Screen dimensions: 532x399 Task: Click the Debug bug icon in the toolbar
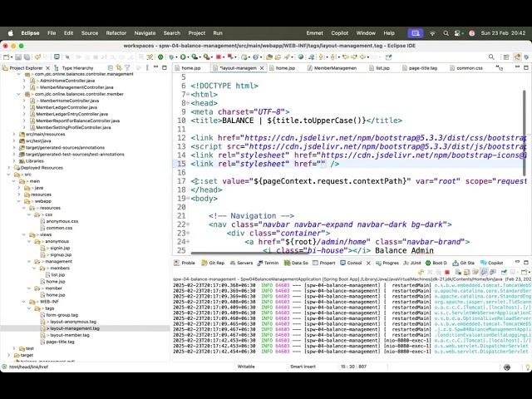point(171,57)
